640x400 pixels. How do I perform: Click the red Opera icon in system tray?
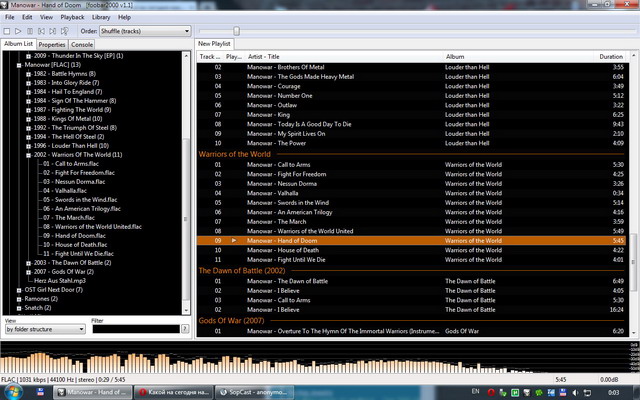pyautogui.click(x=491, y=393)
